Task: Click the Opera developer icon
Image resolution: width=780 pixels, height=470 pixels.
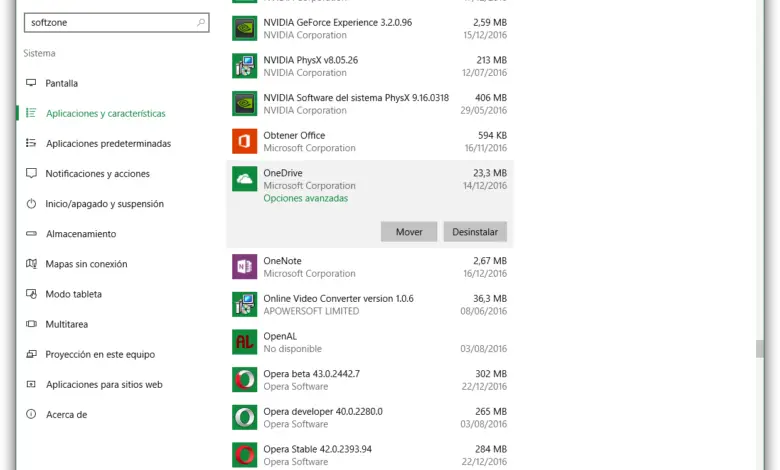Action: tap(244, 417)
